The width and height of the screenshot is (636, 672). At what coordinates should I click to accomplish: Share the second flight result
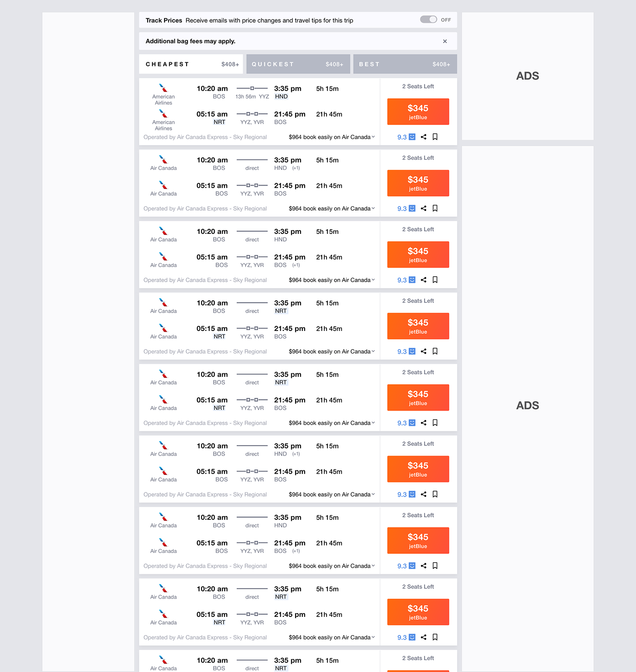pyautogui.click(x=424, y=208)
